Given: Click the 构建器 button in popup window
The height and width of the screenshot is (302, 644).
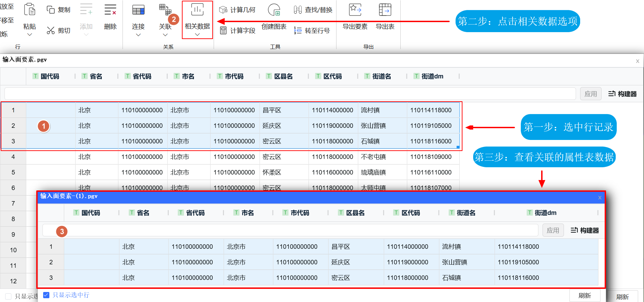Looking at the screenshot, I should coord(585,230).
